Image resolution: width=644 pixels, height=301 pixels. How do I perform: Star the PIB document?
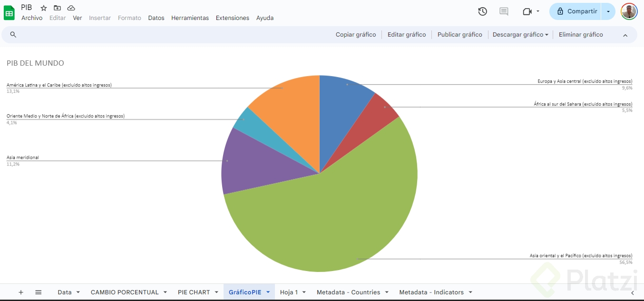[44, 8]
